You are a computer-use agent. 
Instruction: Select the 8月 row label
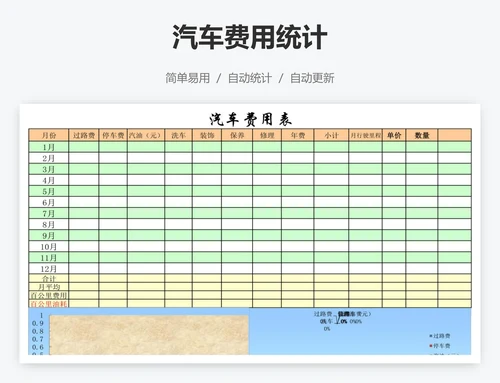pyautogui.click(x=49, y=224)
